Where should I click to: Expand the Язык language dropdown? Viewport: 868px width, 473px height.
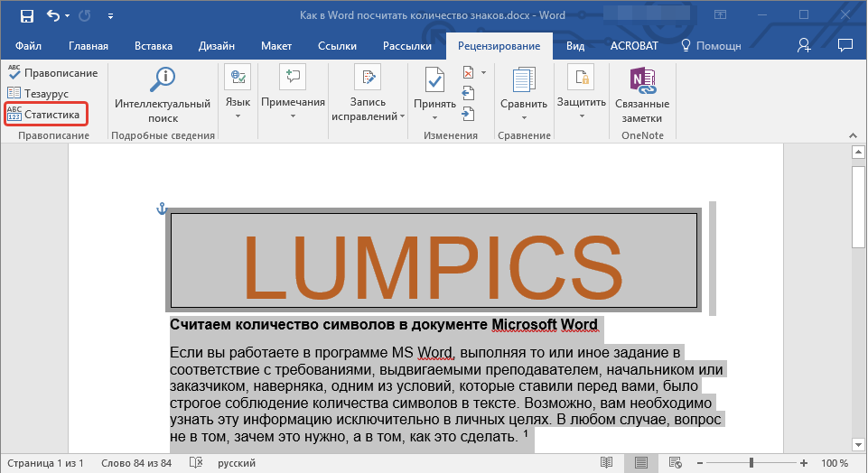click(x=238, y=116)
